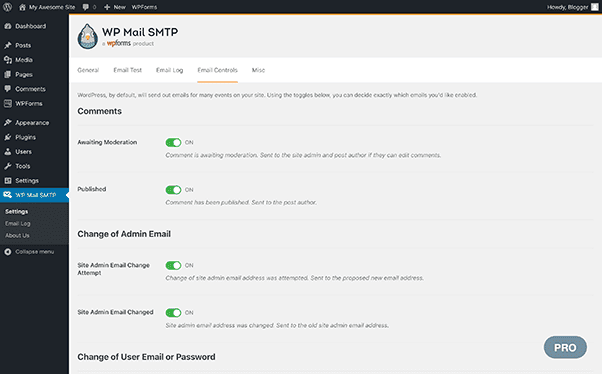Click the Posts pin icon
The height and width of the screenshot is (374, 602).
pos(8,45)
